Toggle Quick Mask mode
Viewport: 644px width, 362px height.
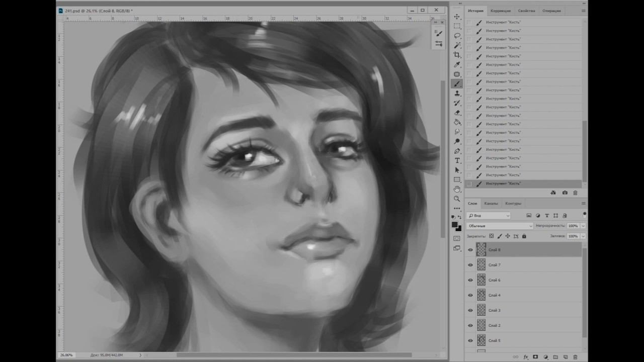pyautogui.click(x=457, y=238)
